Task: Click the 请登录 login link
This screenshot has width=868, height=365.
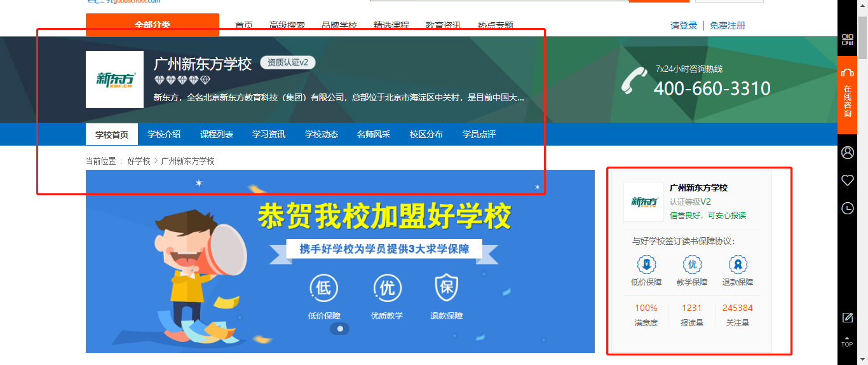Action: click(x=684, y=25)
